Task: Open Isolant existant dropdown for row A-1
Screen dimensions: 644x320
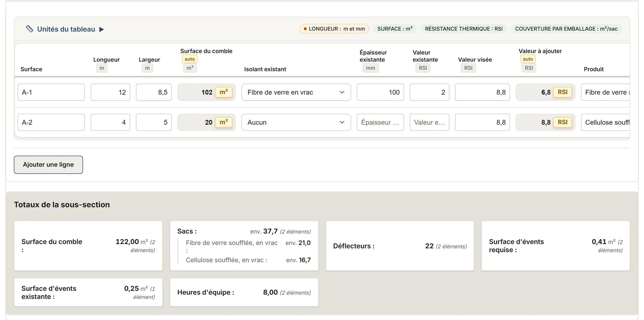Action: (x=296, y=92)
